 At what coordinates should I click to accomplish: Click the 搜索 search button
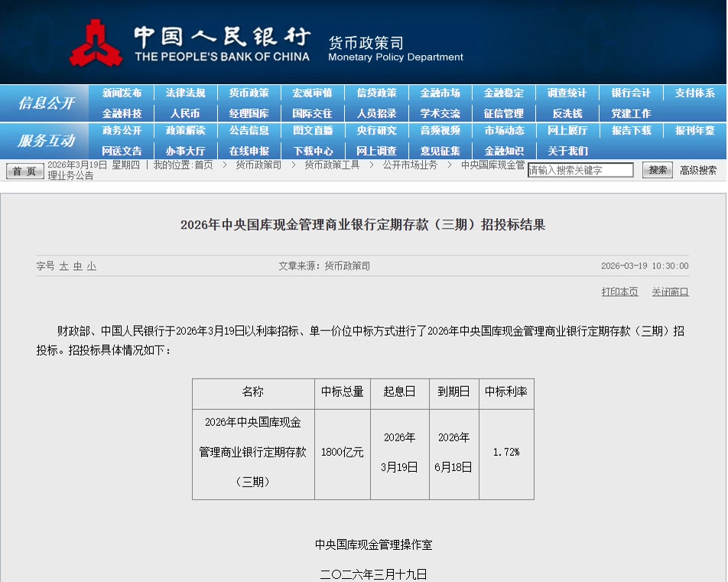point(657,170)
